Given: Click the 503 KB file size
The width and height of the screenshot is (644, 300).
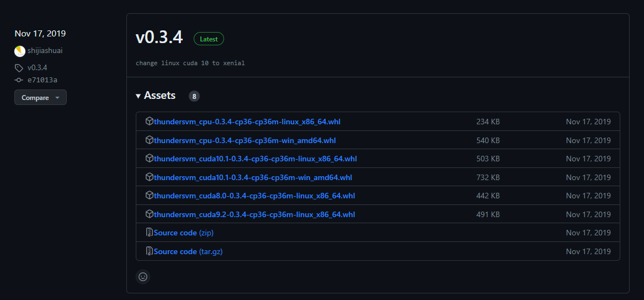Looking at the screenshot, I should [488, 159].
